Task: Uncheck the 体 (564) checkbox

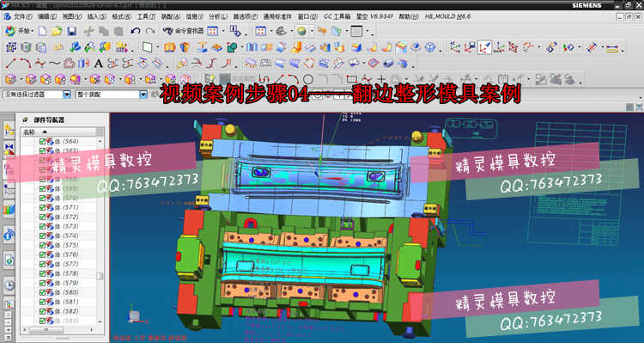Action: (42, 141)
